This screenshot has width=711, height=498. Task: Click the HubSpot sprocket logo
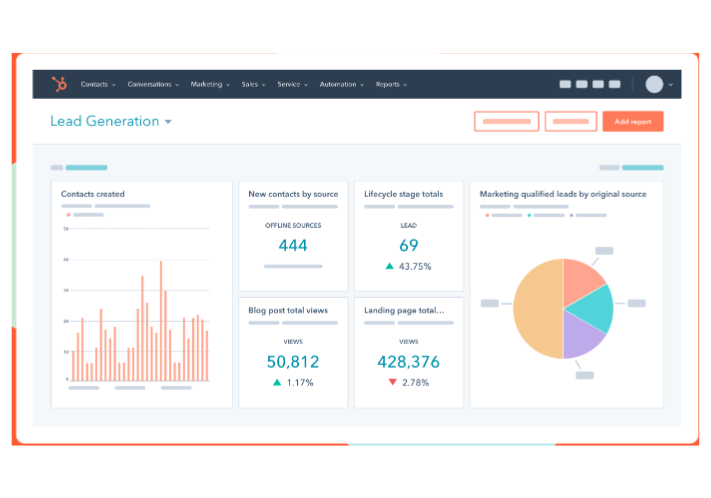(59, 85)
